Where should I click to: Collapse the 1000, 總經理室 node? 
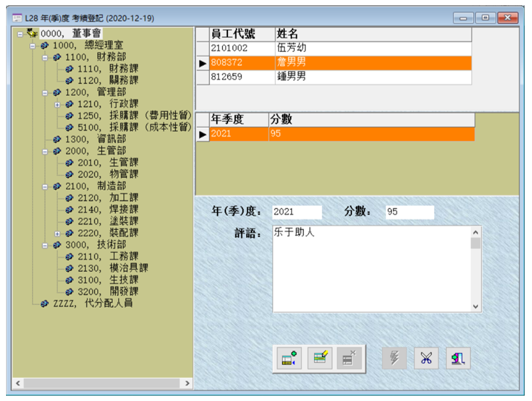(x=33, y=46)
